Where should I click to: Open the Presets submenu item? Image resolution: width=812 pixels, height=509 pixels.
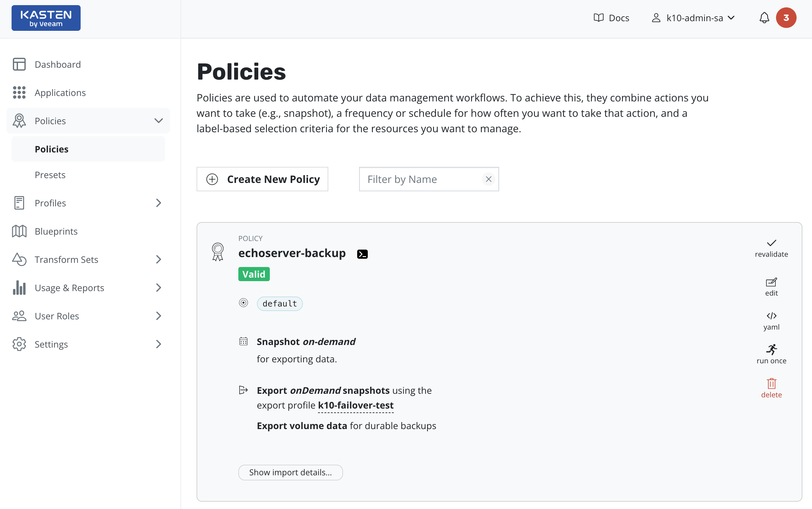[x=50, y=175]
